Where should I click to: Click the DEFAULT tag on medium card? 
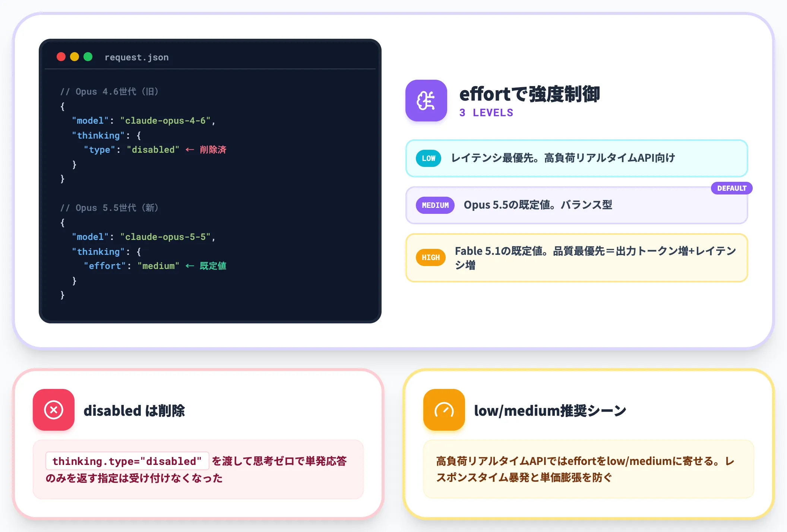pyautogui.click(x=731, y=188)
